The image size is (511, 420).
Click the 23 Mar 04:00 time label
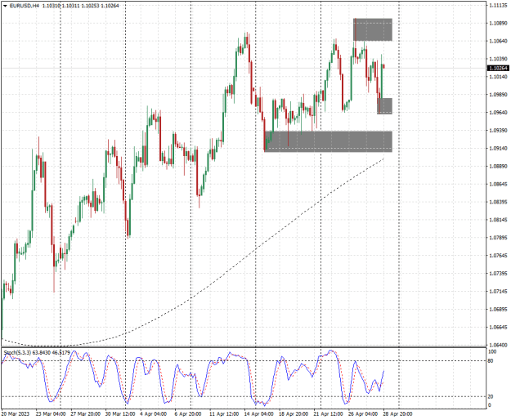tap(51, 414)
